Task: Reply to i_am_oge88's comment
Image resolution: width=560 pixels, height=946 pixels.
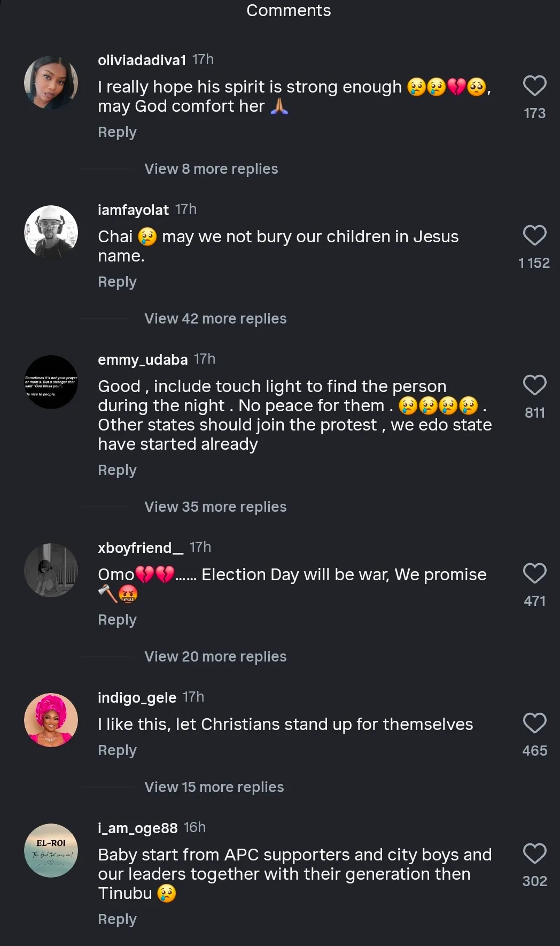Action: click(117, 919)
